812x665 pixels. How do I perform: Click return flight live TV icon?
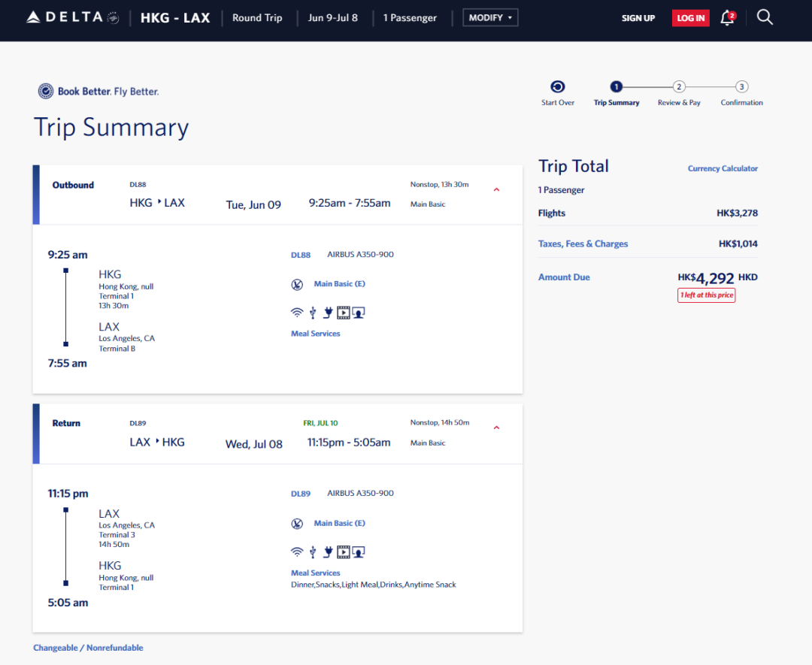(359, 552)
